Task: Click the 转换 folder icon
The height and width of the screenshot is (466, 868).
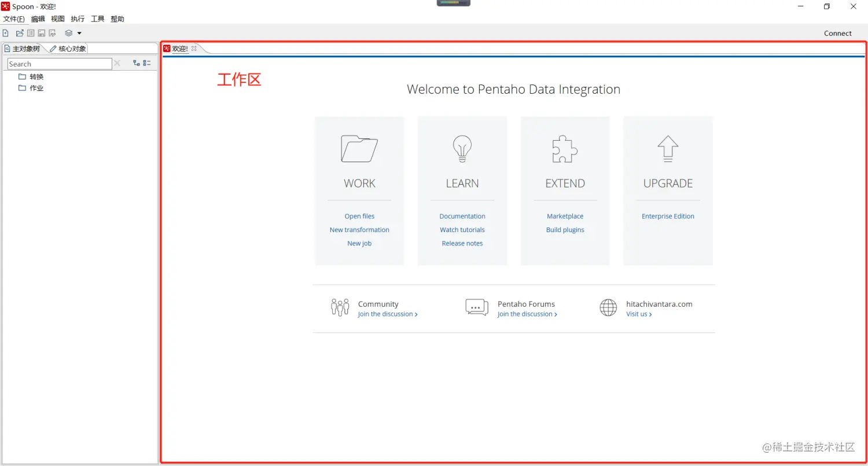Action: [x=22, y=76]
